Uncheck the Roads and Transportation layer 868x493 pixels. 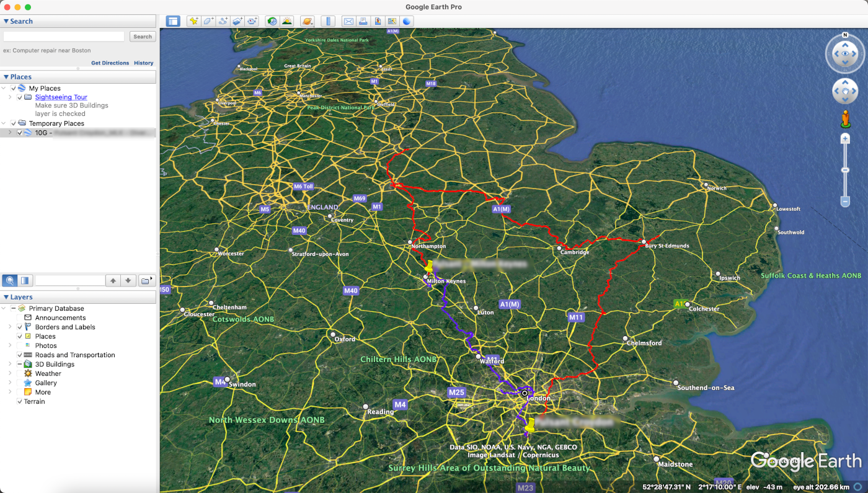(x=20, y=355)
